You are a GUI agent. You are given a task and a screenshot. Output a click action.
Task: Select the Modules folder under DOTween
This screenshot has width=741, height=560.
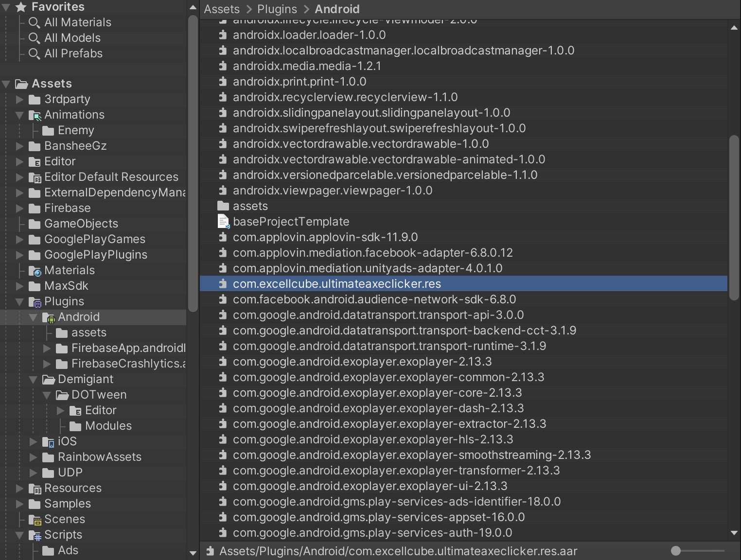pyautogui.click(x=108, y=426)
